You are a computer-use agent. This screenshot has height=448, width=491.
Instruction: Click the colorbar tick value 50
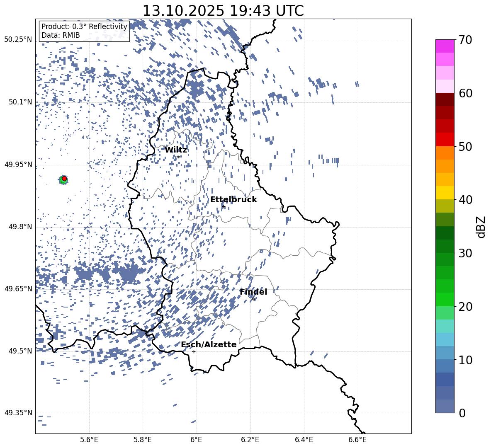point(465,146)
